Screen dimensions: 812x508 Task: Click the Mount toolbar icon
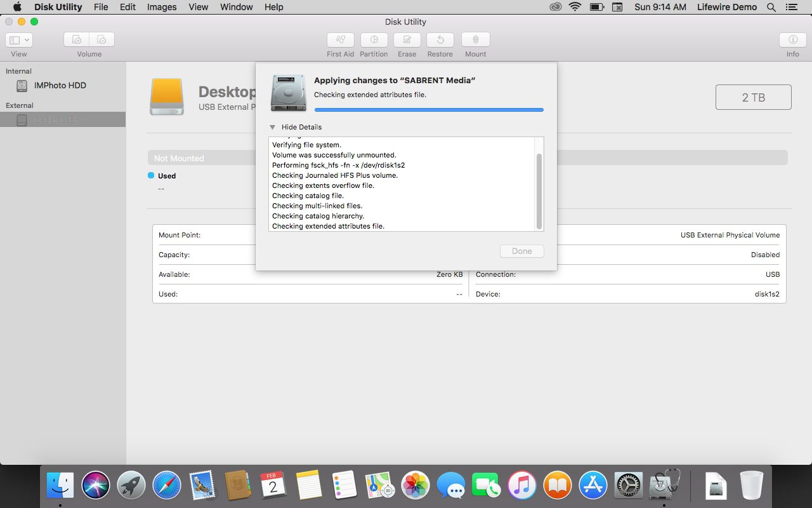point(475,39)
